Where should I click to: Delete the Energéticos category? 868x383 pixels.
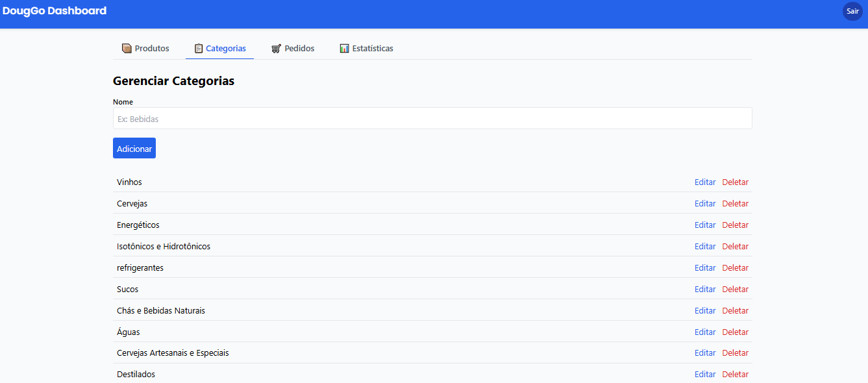click(735, 225)
